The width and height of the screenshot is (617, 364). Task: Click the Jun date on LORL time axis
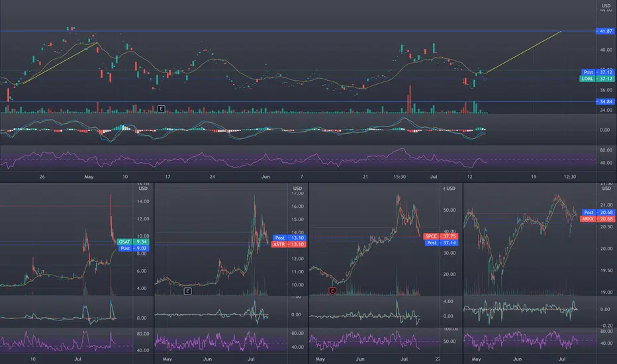point(265,177)
